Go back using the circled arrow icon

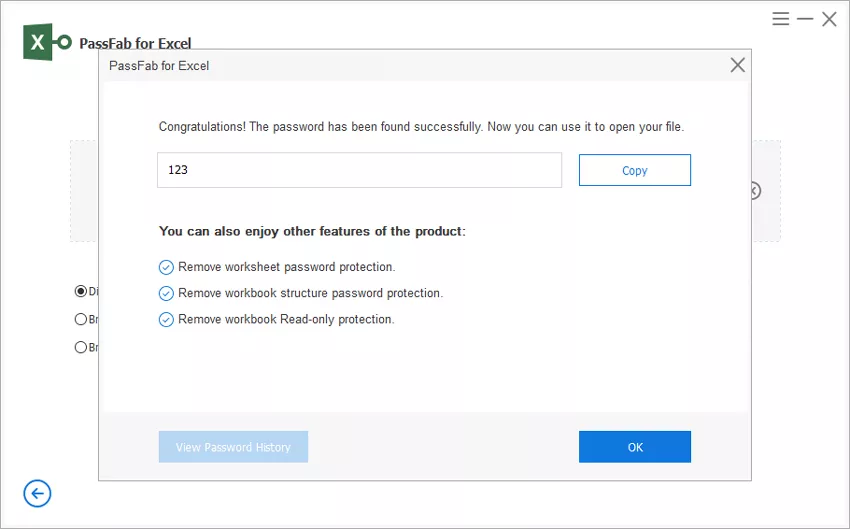pos(37,493)
